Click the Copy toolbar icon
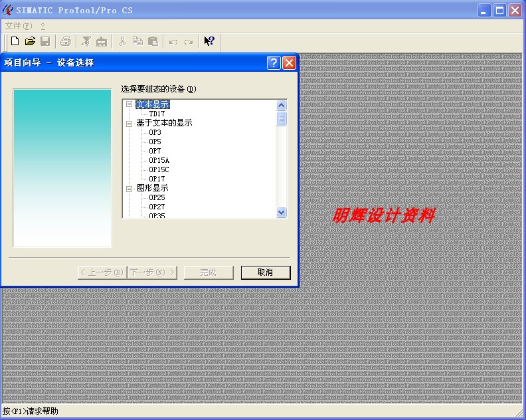Viewport: 526px width, 420px height. click(x=137, y=41)
